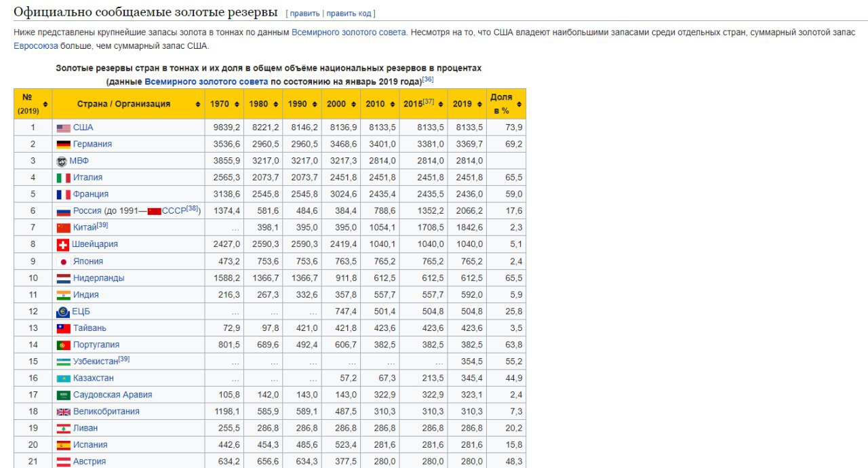Image resolution: width=868 pixels, height=468 pixels.
Task: Click the India flag icon
Action: (x=63, y=295)
